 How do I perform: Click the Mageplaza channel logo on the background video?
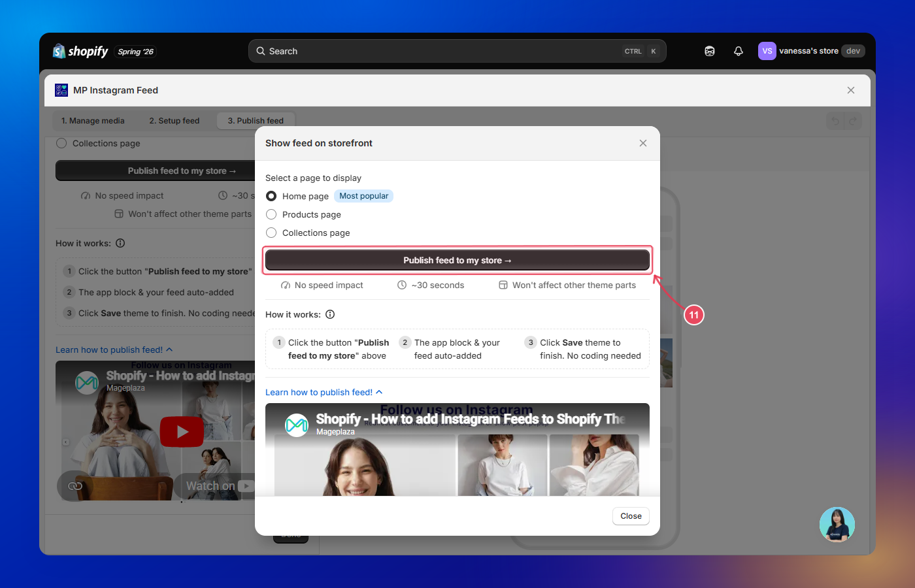(x=87, y=382)
